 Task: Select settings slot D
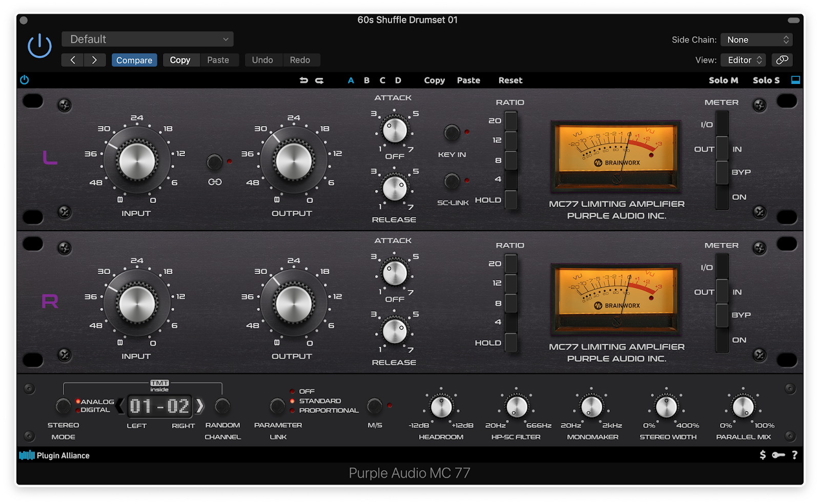point(398,80)
